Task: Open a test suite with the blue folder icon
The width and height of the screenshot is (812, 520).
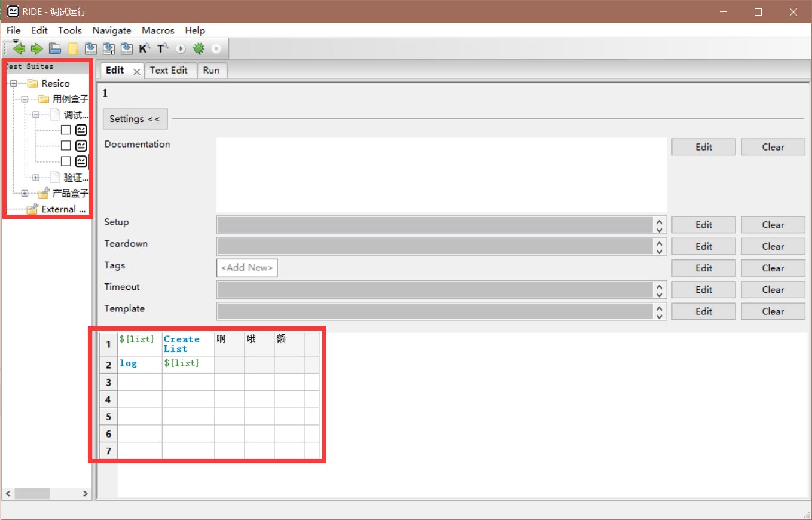Action: coord(55,49)
